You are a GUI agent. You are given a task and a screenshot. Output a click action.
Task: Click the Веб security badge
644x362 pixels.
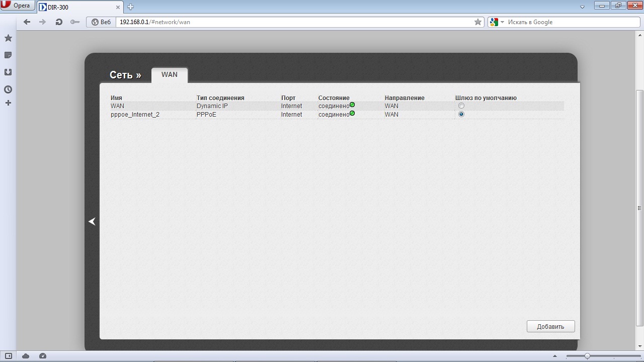point(101,22)
